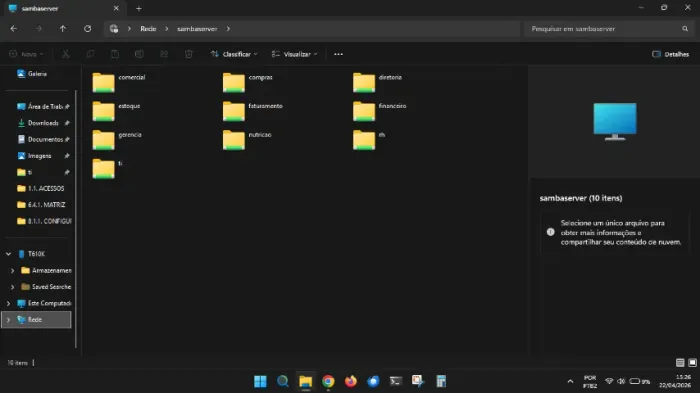Go back to previous location
This screenshot has width=700, height=393.
click(x=14, y=29)
